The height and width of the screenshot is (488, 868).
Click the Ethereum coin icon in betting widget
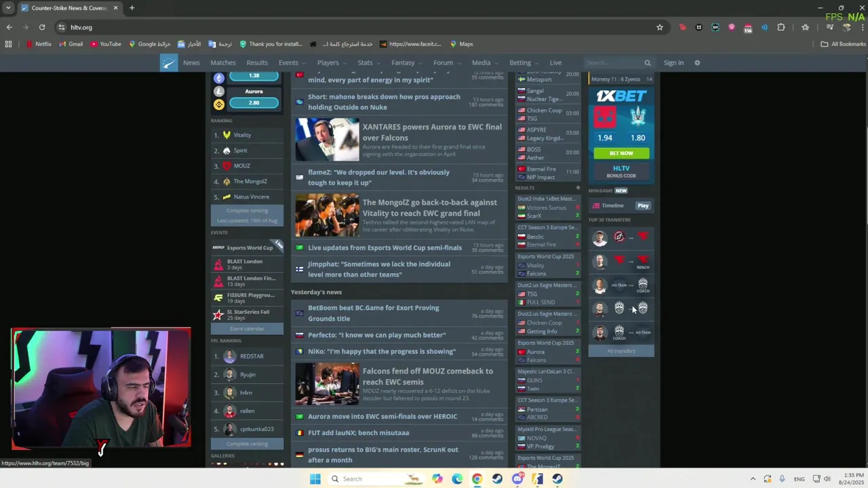[219, 78]
